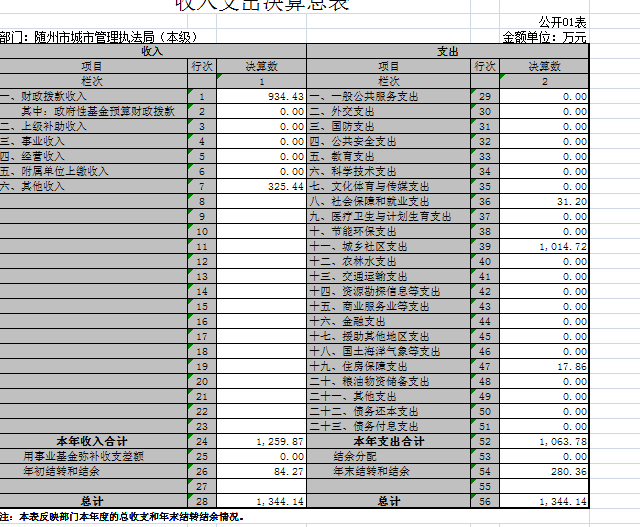Image resolution: width=640 pixels, height=527 pixels.
Task: Click the 支出 header cell
Action: click(447, 50)
